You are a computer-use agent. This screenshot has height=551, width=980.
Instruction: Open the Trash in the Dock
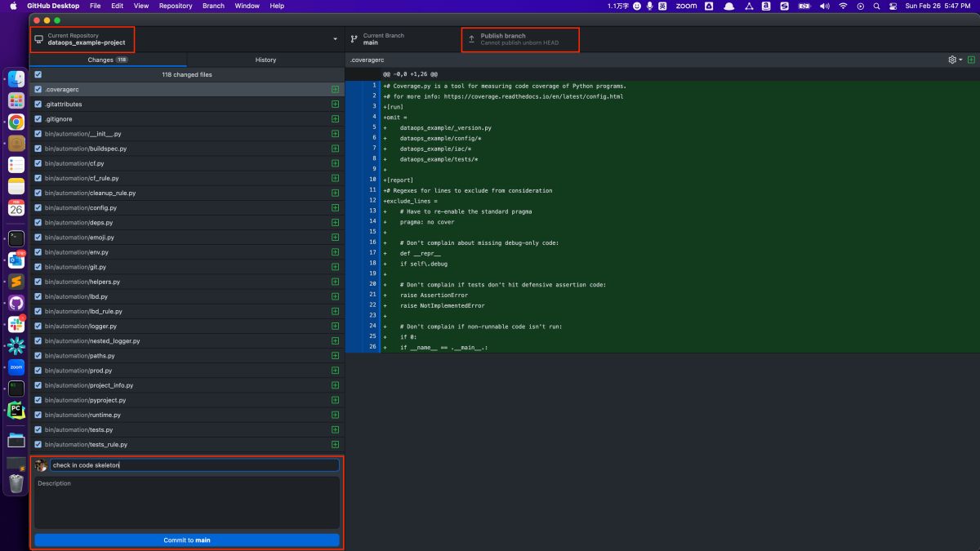coord(16,483)
